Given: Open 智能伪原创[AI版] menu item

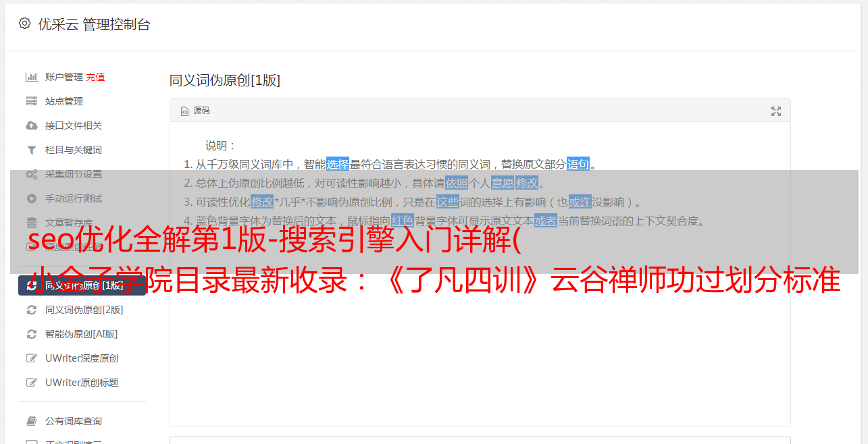Looking at the screenshot, I should click(82, 334).
